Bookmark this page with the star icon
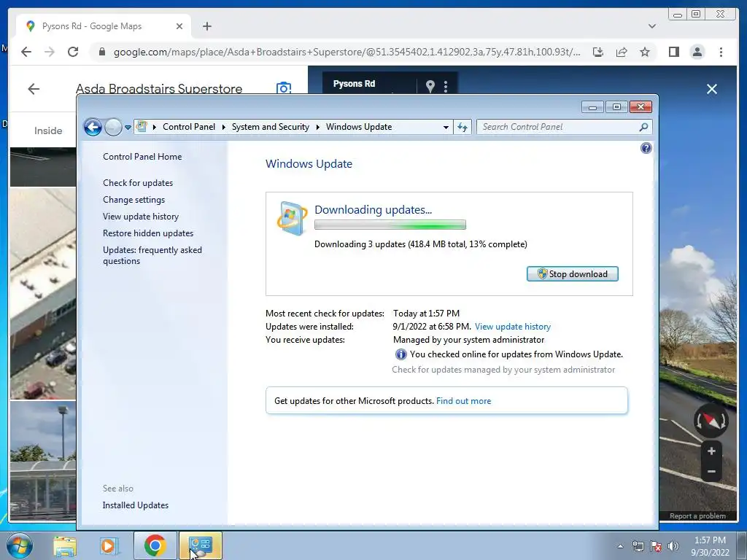747x560 pixels. pyautogui.click(x=645, y=52)
